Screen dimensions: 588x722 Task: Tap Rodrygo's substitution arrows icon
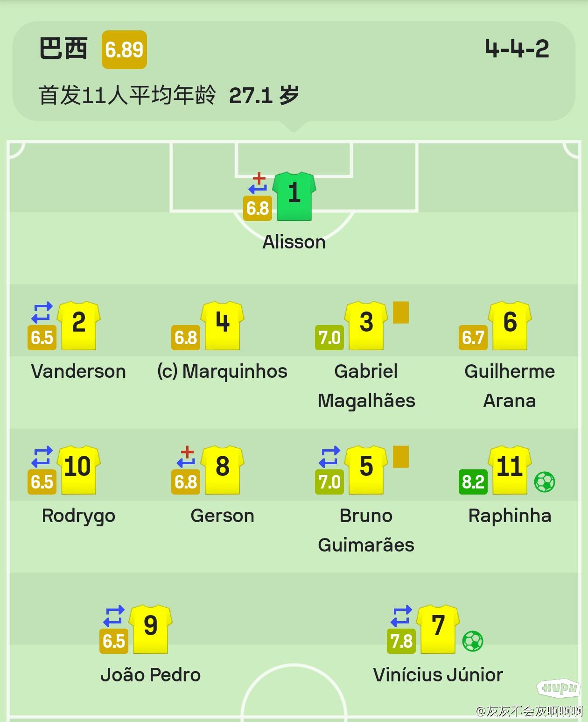(x=42, y=457)
